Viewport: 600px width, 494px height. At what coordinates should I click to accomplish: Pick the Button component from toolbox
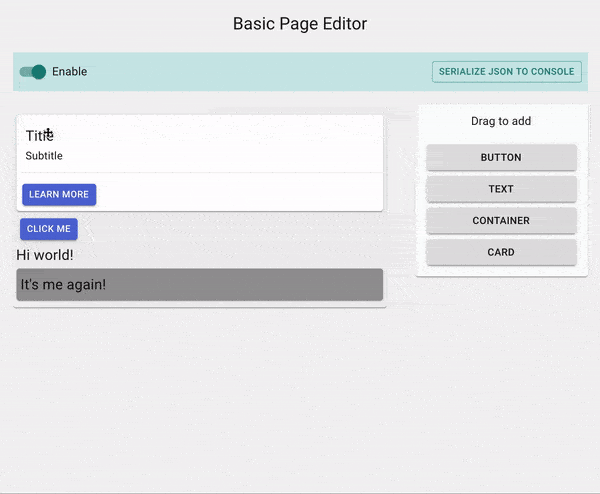click(x=501, y=158)
